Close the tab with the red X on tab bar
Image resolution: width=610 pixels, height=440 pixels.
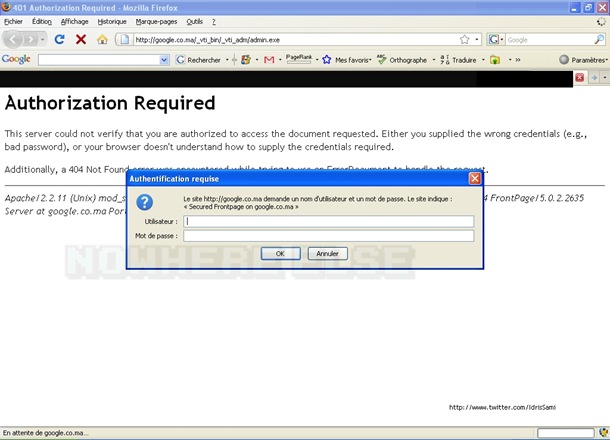[x=580, y=77]
